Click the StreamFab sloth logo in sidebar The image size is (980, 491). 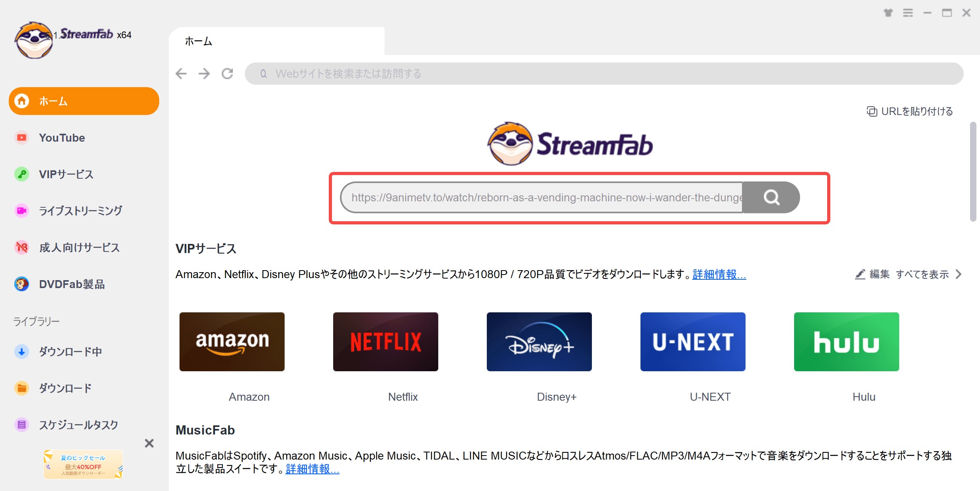point(34,40)
